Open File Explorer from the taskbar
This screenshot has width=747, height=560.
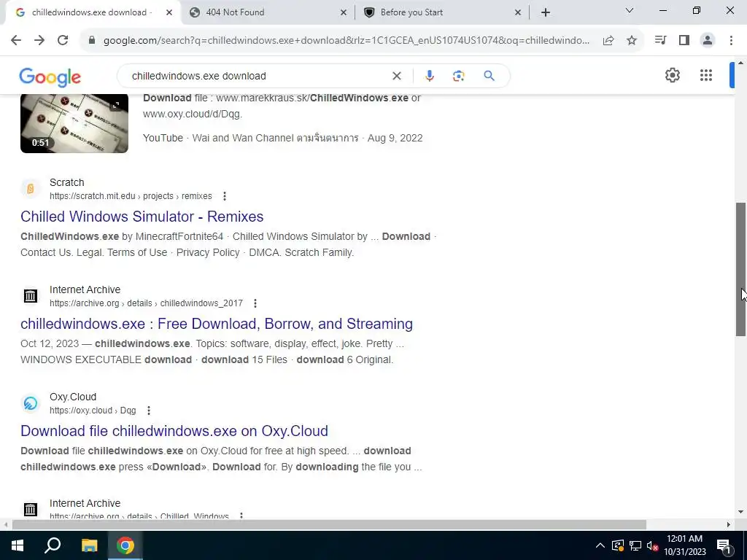[x=89, y=545]
